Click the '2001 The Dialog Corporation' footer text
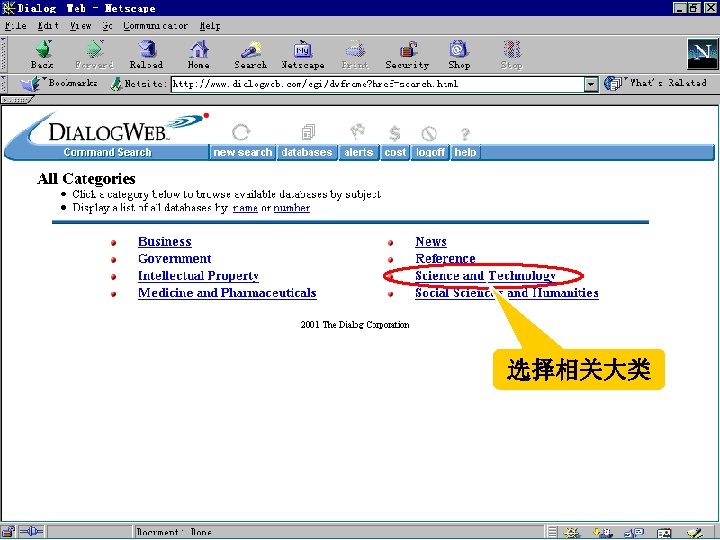 click(x=355, y=325)
